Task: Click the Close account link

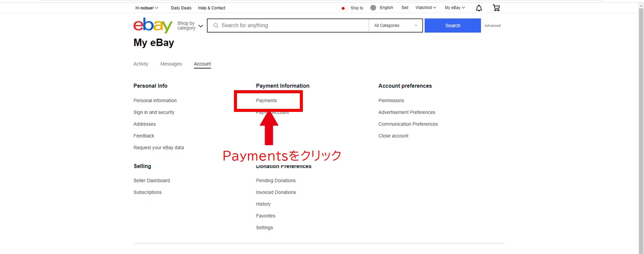Action: point(393,136)
